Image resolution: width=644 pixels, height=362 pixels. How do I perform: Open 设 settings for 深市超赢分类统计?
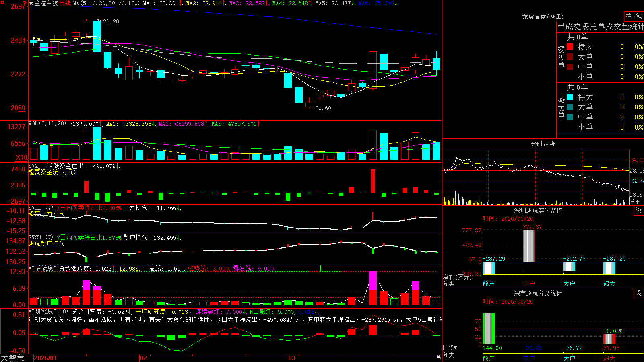[x=639, y=293]
